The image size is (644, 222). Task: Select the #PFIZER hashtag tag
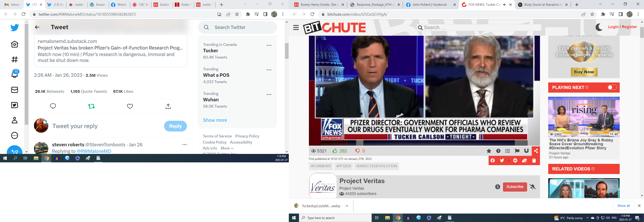tap(343, 166)
